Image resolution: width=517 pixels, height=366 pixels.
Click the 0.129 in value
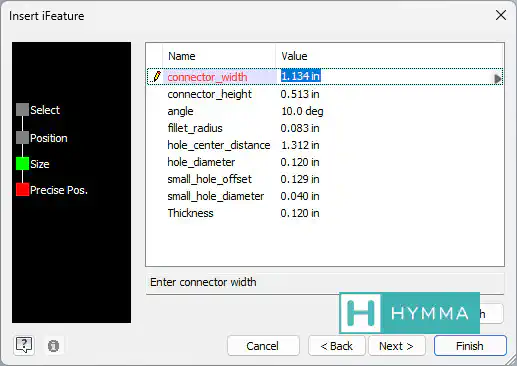[x=300, y=179]
